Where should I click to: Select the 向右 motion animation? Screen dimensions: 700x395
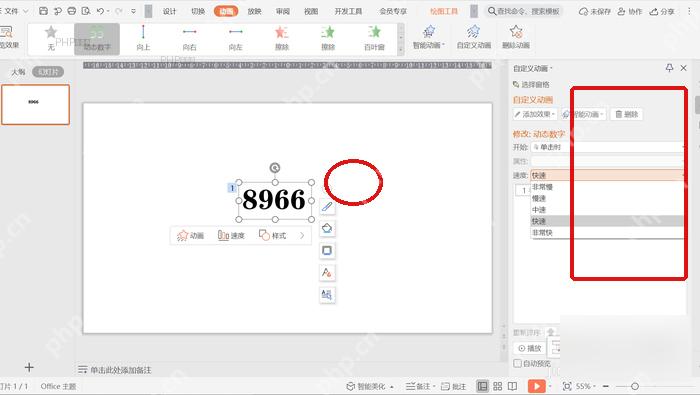(x=189, y=38)
